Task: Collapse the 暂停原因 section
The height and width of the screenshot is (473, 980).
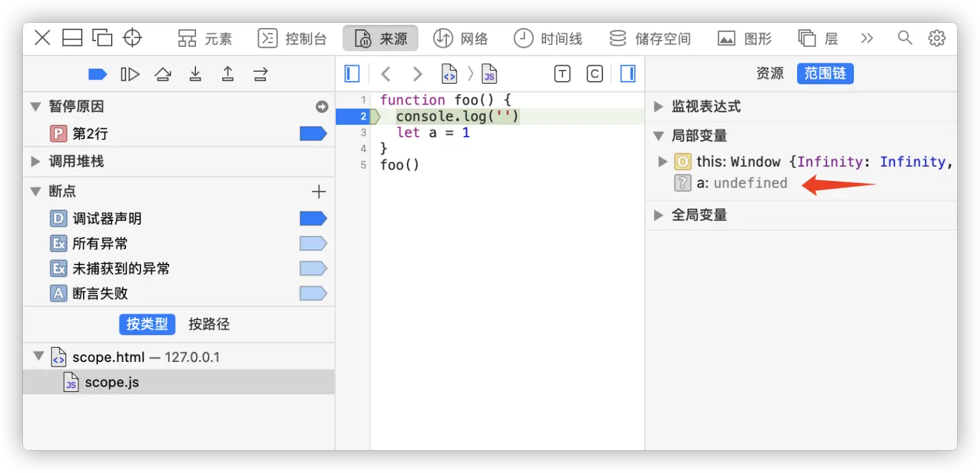Action: pyautogui.click(x=36, y=106)
